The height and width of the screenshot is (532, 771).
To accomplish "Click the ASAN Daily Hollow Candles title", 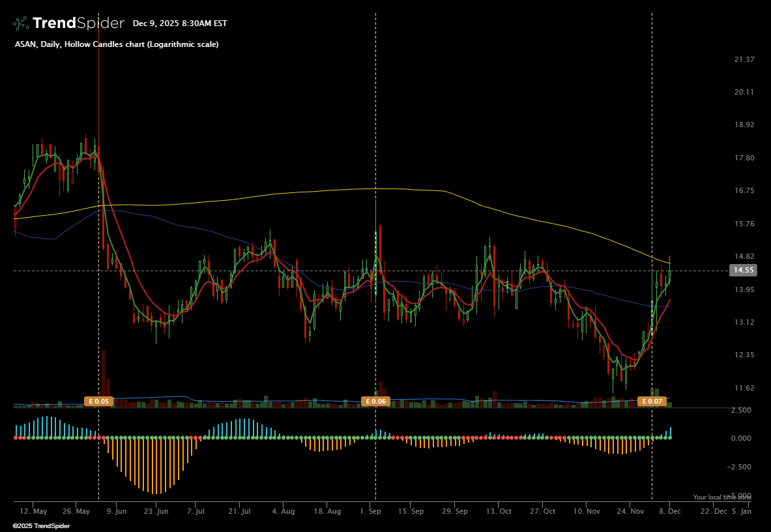I will [117, 44].
